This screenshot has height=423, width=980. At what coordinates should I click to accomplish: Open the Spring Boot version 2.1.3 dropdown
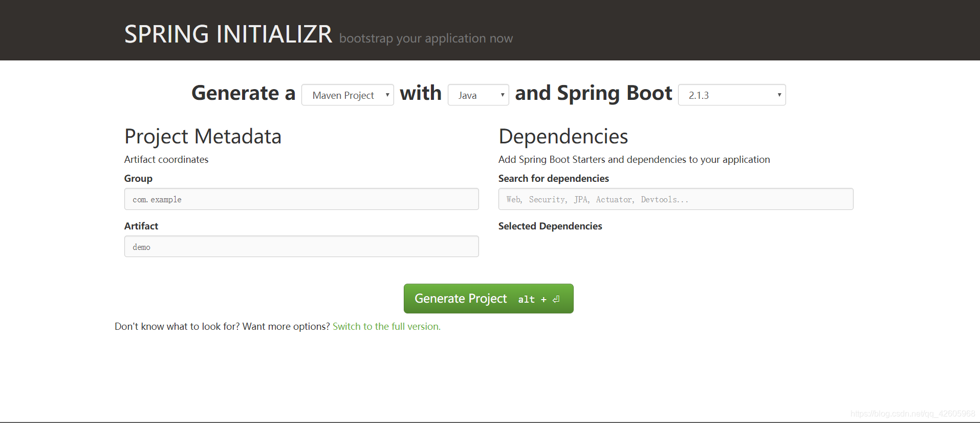732,95
